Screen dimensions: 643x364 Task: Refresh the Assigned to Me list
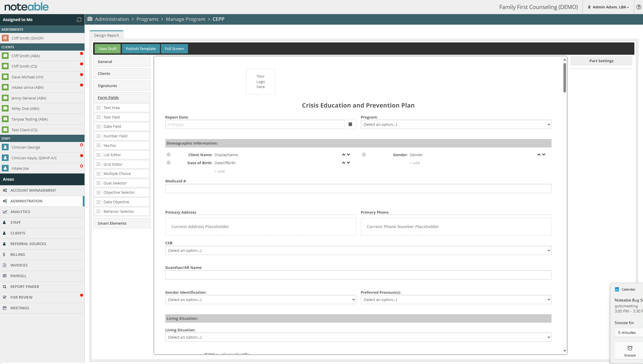click(79, 19)
